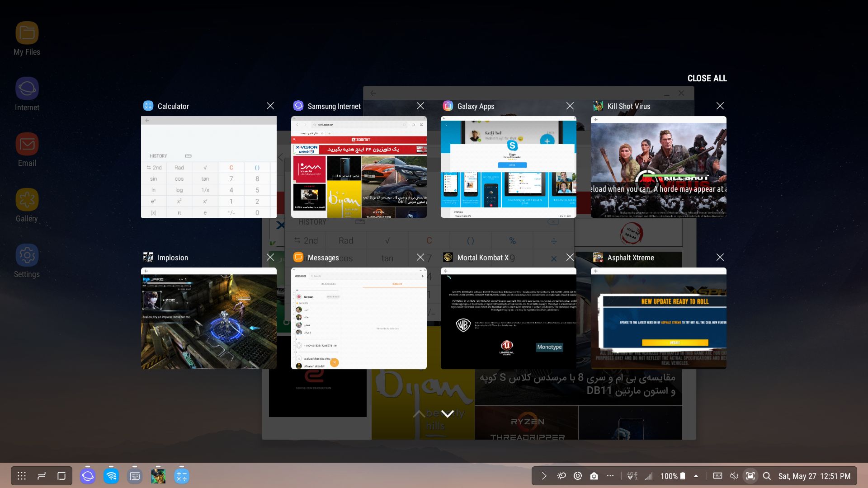The width and height of the screenshot is (868, 488).
Task: Click the 100% battery indicator
Action: [673, 476]
